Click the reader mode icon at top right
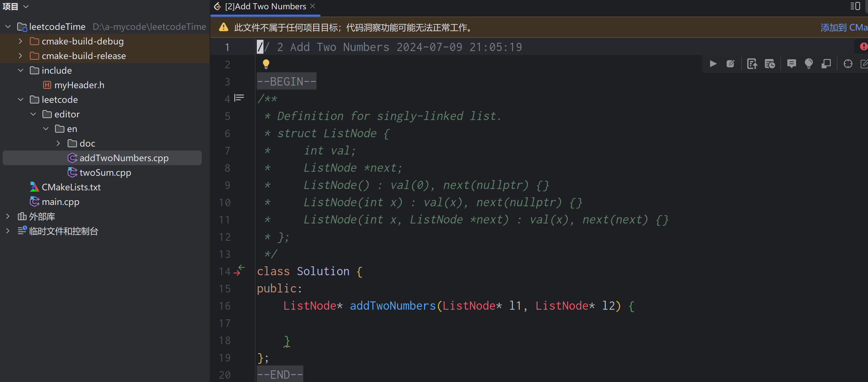Image resolution: width=868 pixels, height=382 pixels. [x=855, y=6]
